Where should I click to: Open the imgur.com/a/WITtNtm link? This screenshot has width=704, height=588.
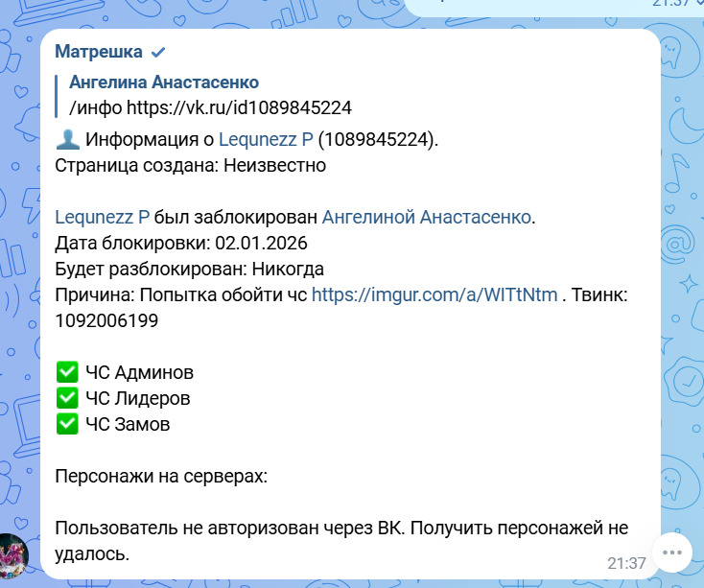coord(434,294)
